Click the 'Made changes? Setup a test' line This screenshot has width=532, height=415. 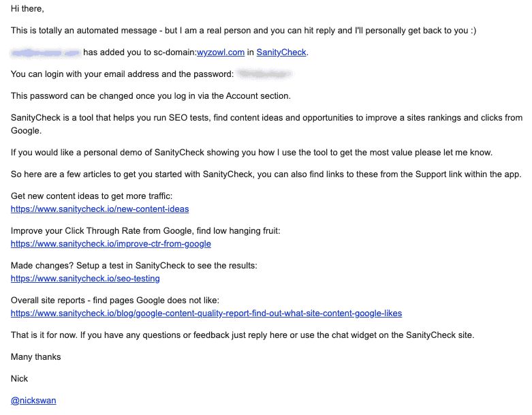click(134, 266)
